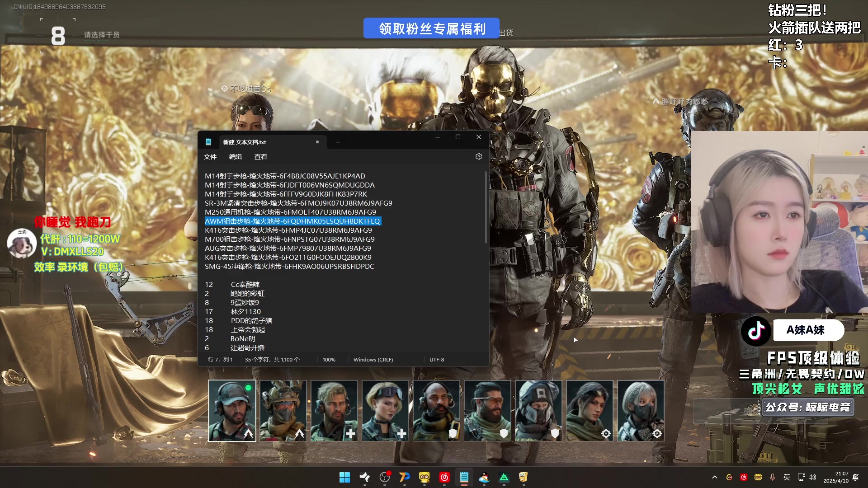Viewport: 868px width, 488px height.
Task: Click the K416突击步枪 line ending 6FMP4JC07U38RM6J9AFG9
Action: coord(288,230)
